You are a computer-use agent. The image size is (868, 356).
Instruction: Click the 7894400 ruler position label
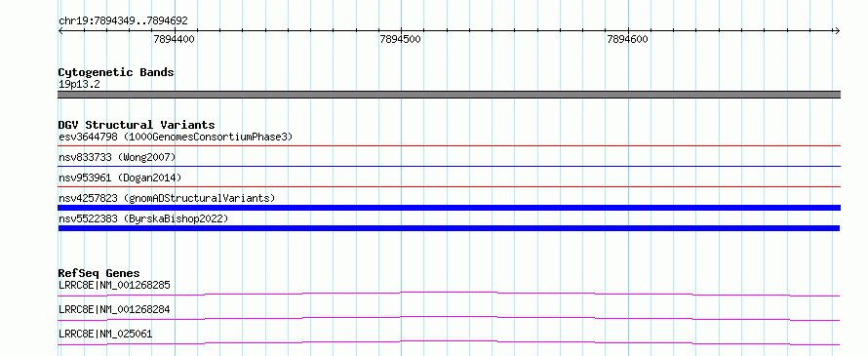click(x=174, y=39)
